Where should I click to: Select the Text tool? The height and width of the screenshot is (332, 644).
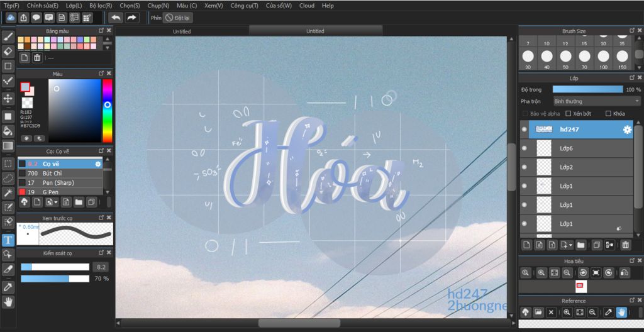click(8, 240)
